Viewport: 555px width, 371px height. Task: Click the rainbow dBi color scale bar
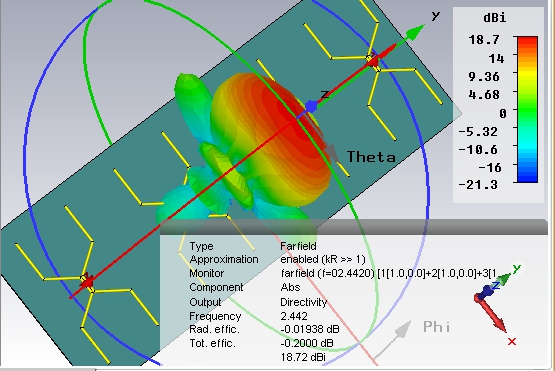527,109
